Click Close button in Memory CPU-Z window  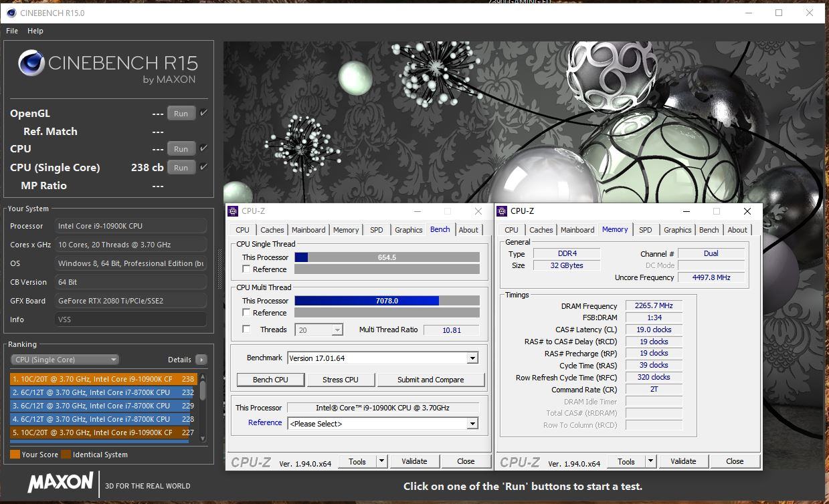(735, 461)
